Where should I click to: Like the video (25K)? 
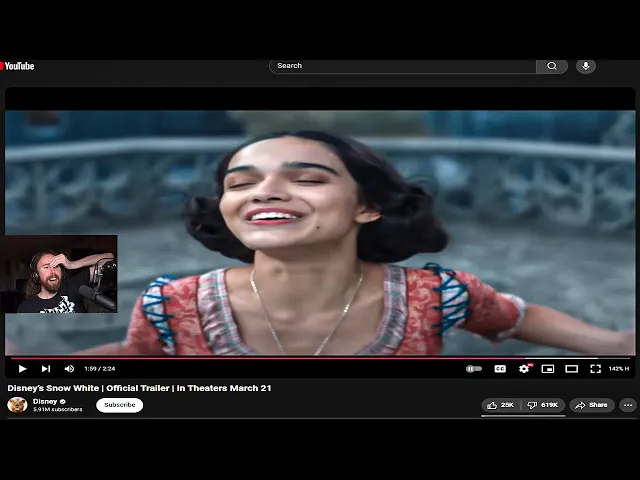tap(501, 405)
